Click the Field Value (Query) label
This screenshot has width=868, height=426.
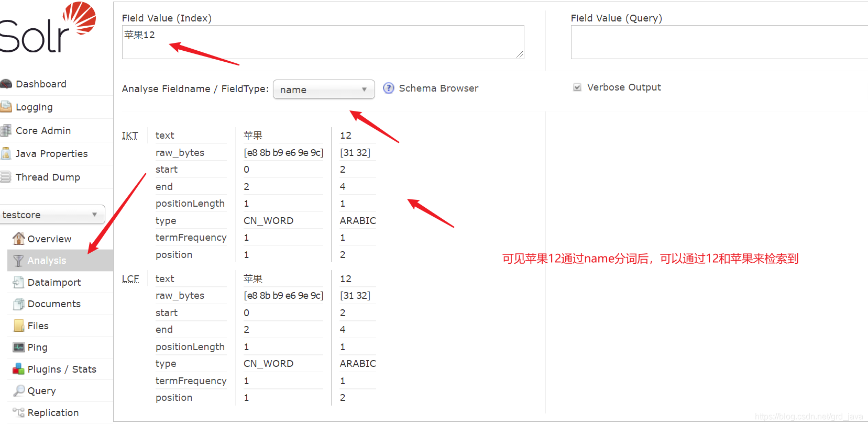click(617, 18)
